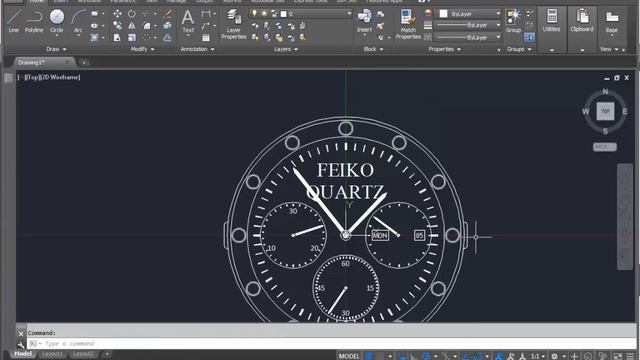The image size is (640, 360).
Task: Close the command line window
Action: 21,334
